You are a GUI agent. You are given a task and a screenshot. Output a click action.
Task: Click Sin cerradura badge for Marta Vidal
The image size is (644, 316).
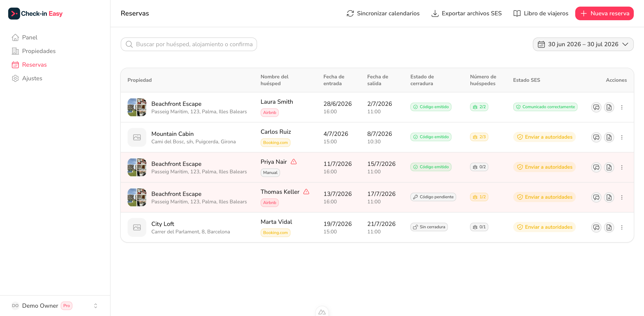click(429, 227)
